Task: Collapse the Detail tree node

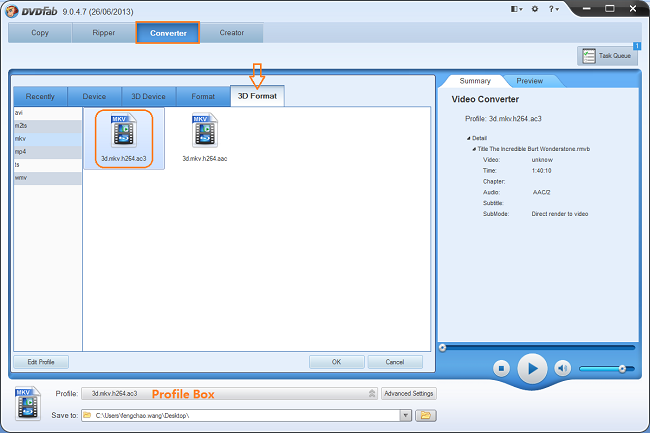Action: (469, 138)
